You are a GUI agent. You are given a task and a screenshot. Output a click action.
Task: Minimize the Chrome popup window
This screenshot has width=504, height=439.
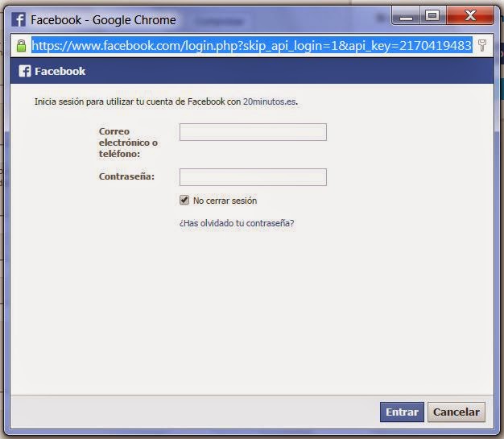pyautogui.click(x=406, y=16)
